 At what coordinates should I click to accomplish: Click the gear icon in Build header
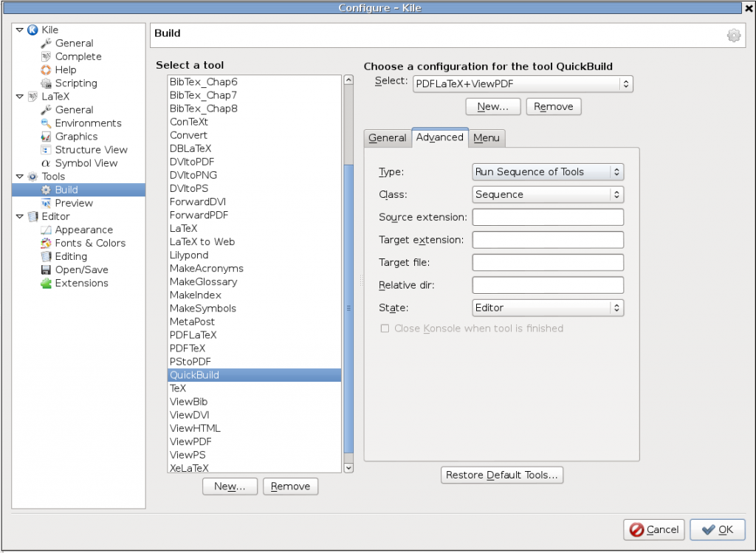[x=733, y=35]
